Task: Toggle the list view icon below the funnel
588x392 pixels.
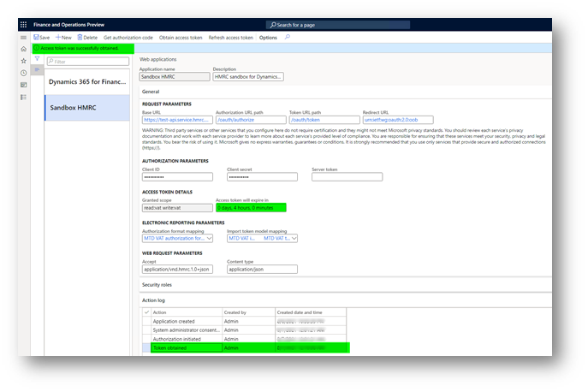Action: [37, 70]
